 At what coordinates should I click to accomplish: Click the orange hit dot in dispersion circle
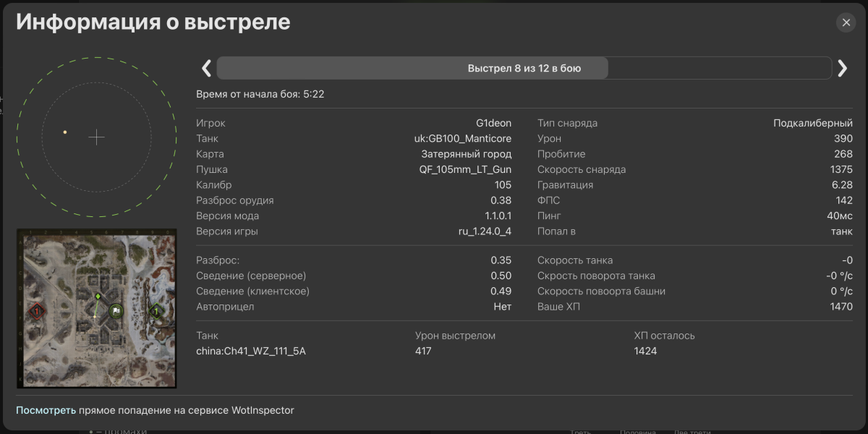coord(65,132)
